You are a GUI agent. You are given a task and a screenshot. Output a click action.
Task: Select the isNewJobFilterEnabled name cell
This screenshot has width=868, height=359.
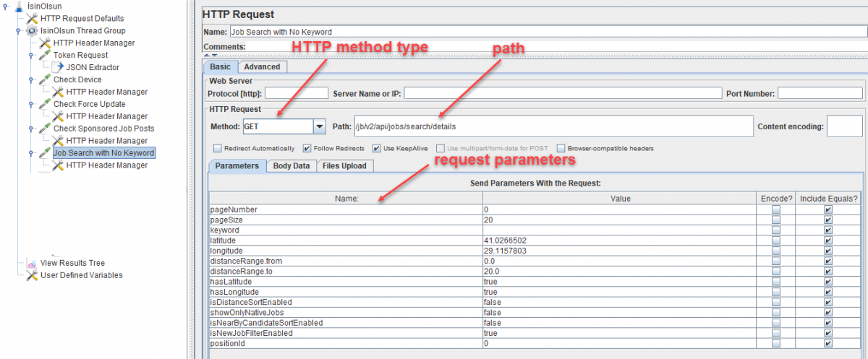(346, 333)
